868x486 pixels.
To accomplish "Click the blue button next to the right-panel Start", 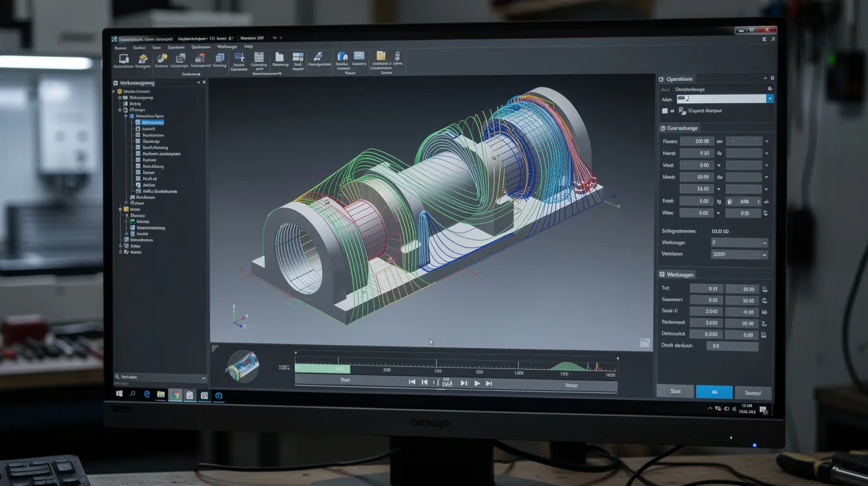I will pyautogui.click(x=714, y=392).
